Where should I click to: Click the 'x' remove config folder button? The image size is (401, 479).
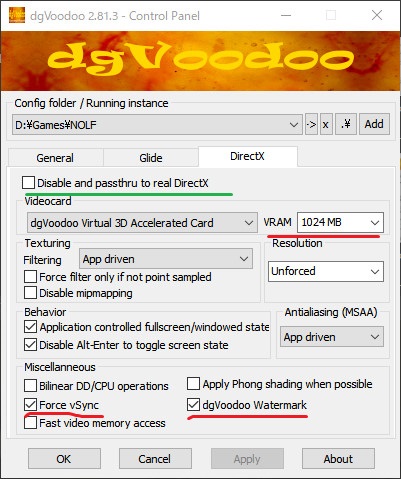click(326, 124)
